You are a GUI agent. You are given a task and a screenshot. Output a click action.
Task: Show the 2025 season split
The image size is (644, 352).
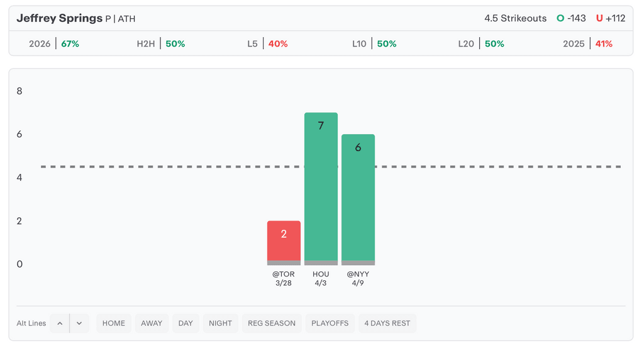coord(587,44)
